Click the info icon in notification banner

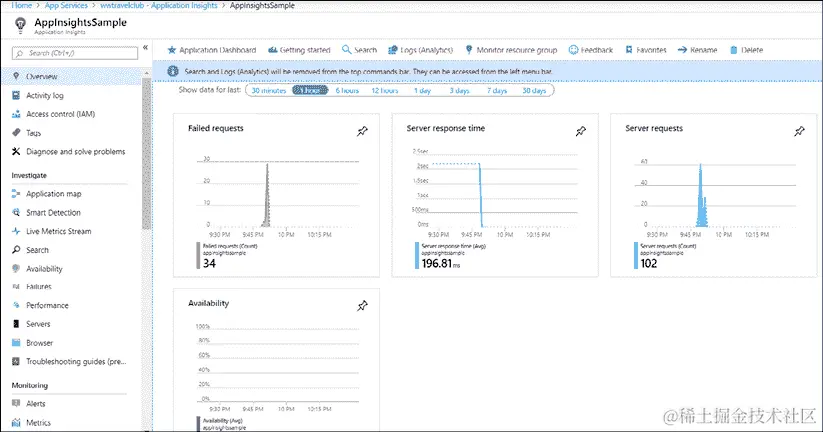[173, 71]
